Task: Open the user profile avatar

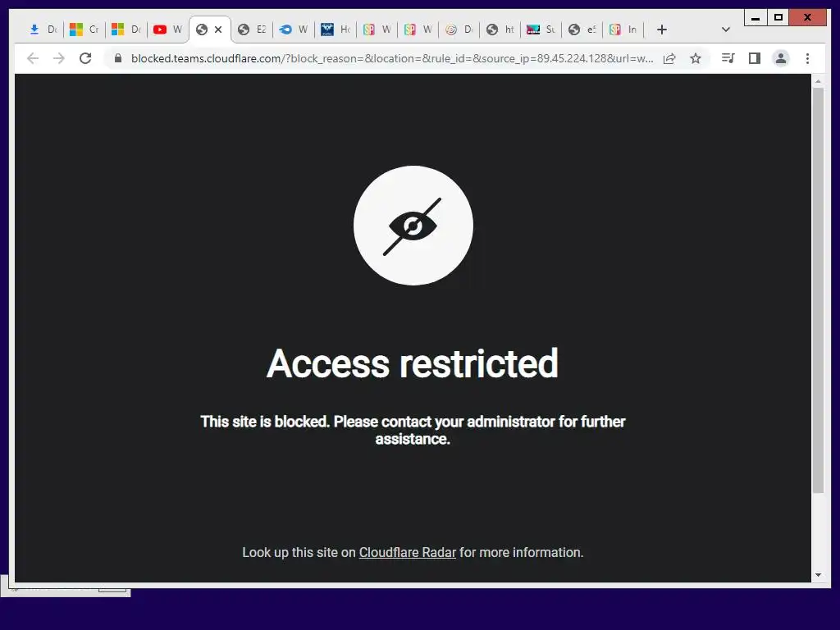Action: (x=781, y=58)
